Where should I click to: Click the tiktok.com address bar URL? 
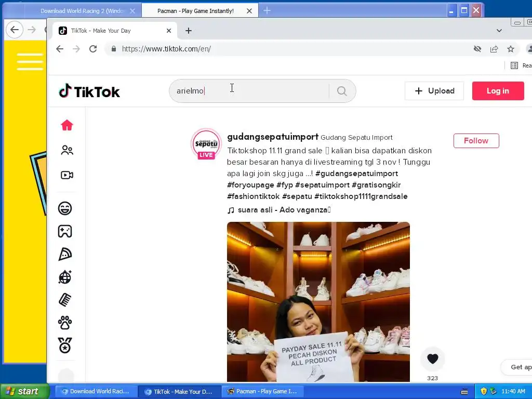[166, 49]
